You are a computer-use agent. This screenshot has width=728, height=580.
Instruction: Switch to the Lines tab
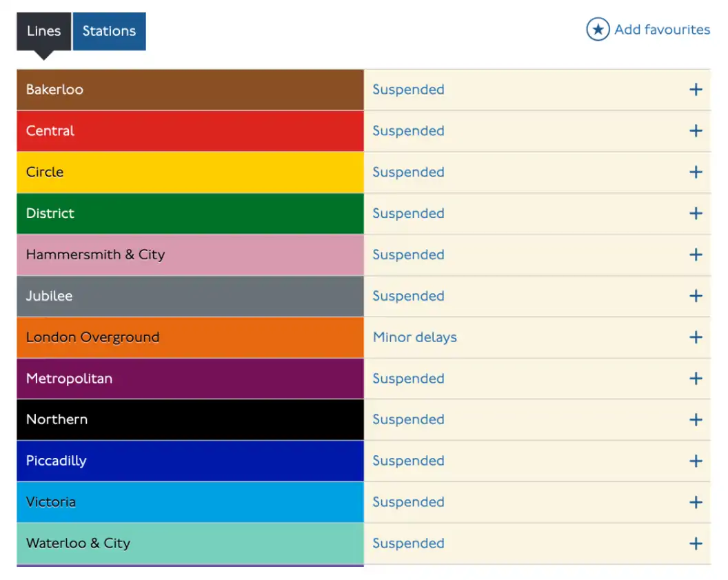tap(43, 31)
